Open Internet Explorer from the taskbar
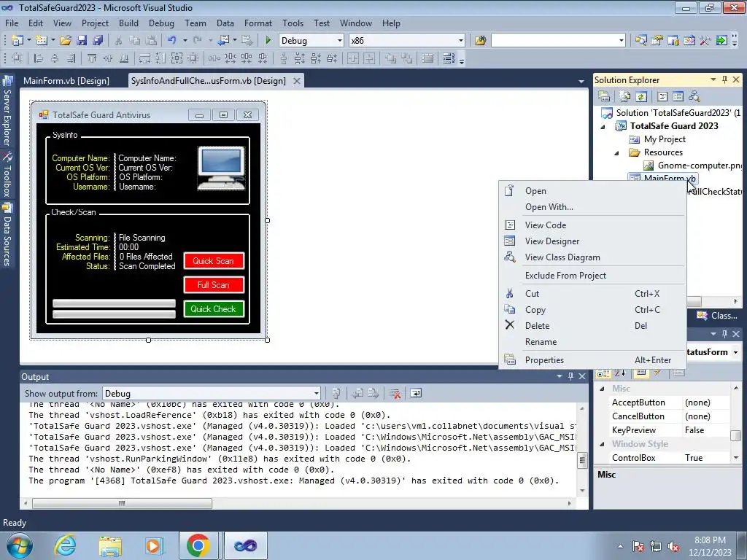747x560 pixels. coord(65,545)
